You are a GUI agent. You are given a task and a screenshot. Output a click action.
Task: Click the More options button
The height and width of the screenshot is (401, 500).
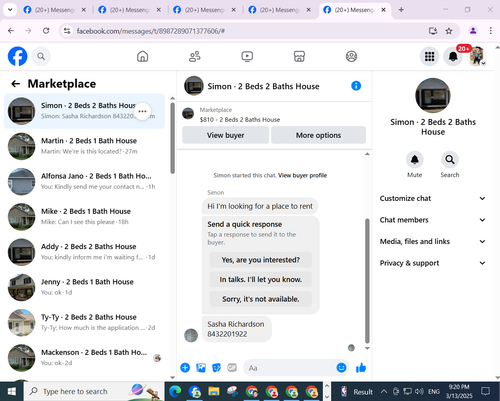[x=318, y=135]
